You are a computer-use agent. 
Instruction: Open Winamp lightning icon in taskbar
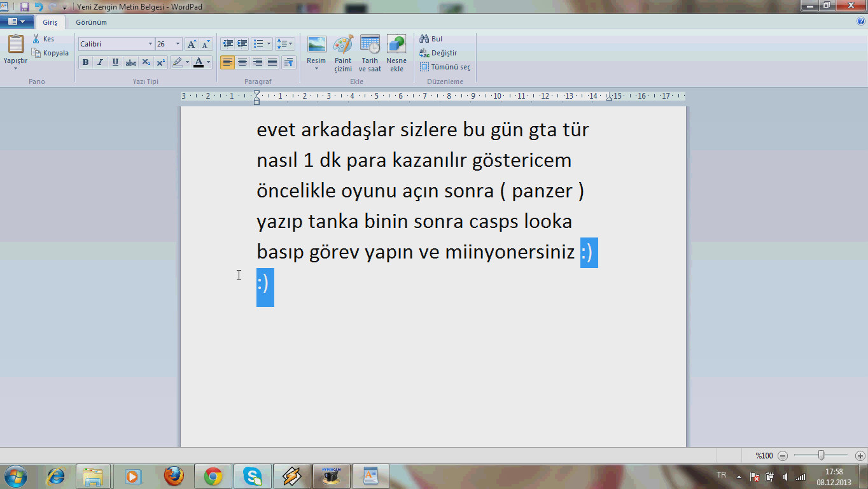[291, 476]
